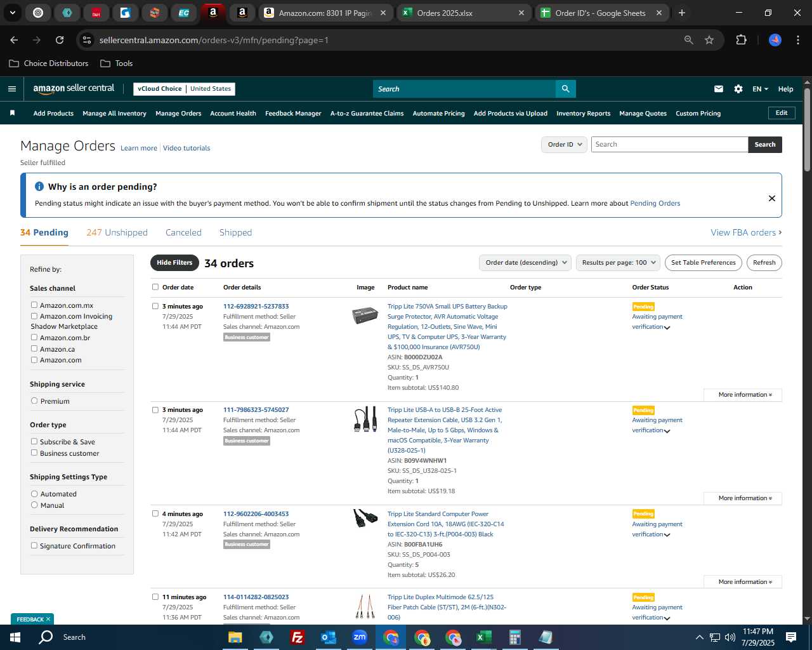Open the Feedback Manager menu item
This screenshot has width=812, height=650.
pyautogui.click(x=293, y=114)
